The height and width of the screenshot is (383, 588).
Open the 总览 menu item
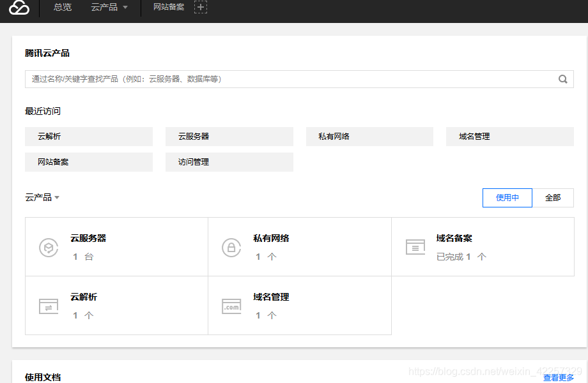(63, 7)
